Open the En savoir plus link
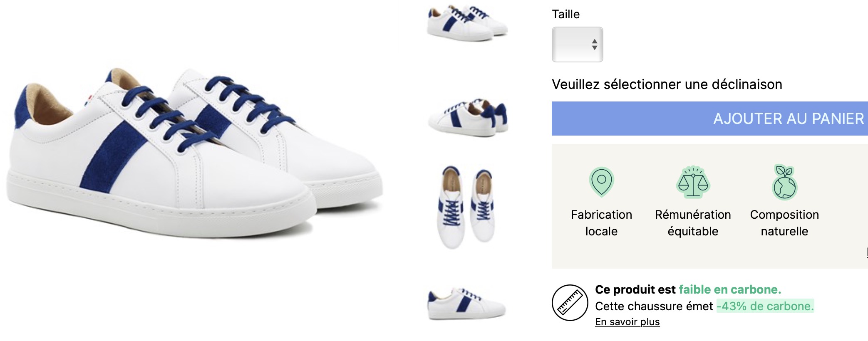 coord(627,322)
